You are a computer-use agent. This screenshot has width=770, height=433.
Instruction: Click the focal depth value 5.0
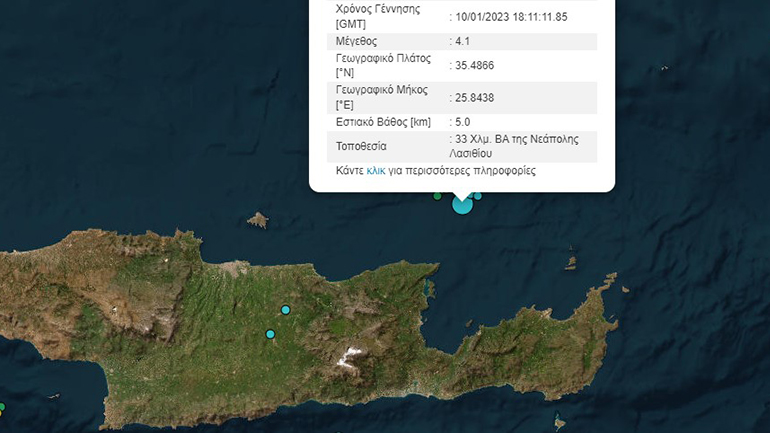click(x=462, y=122)
